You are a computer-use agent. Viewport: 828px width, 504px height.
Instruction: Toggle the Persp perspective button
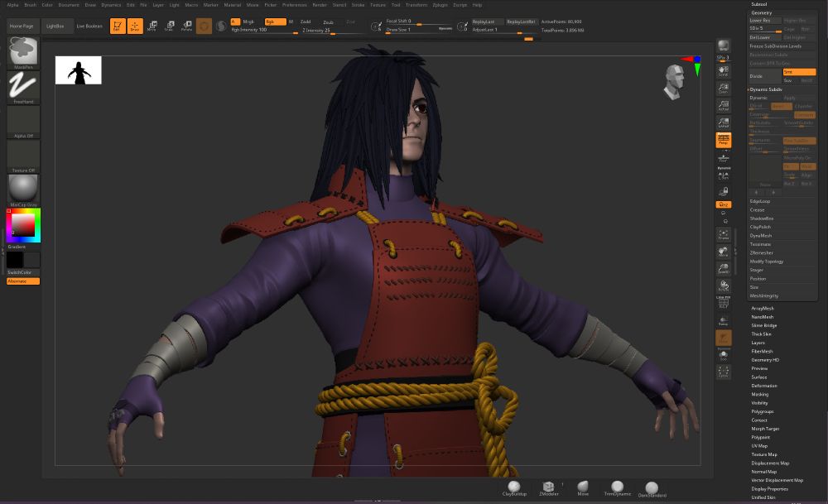(723, 140)
